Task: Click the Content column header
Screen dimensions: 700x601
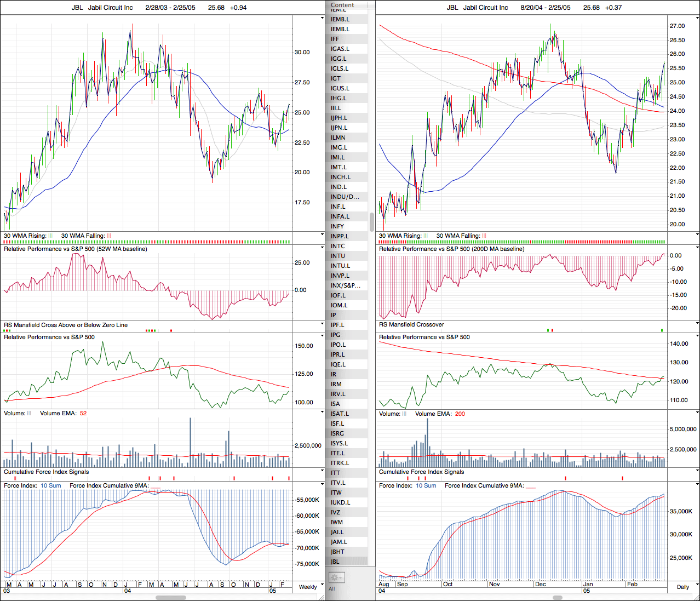Action: point(342,5)
